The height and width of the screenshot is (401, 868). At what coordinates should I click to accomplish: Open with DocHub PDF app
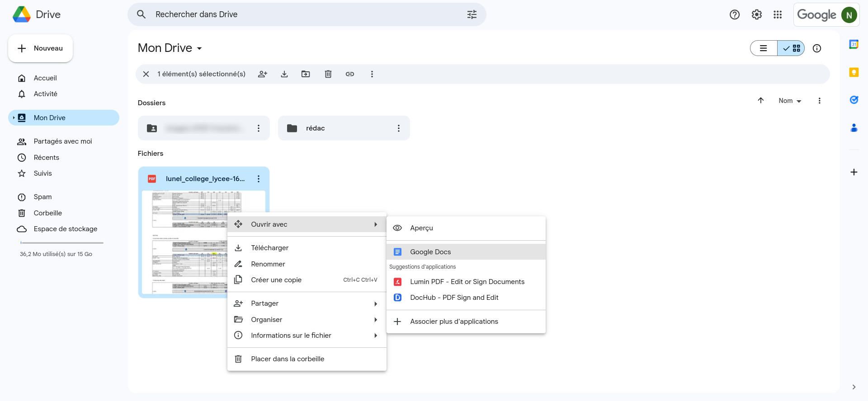point(466,298)
